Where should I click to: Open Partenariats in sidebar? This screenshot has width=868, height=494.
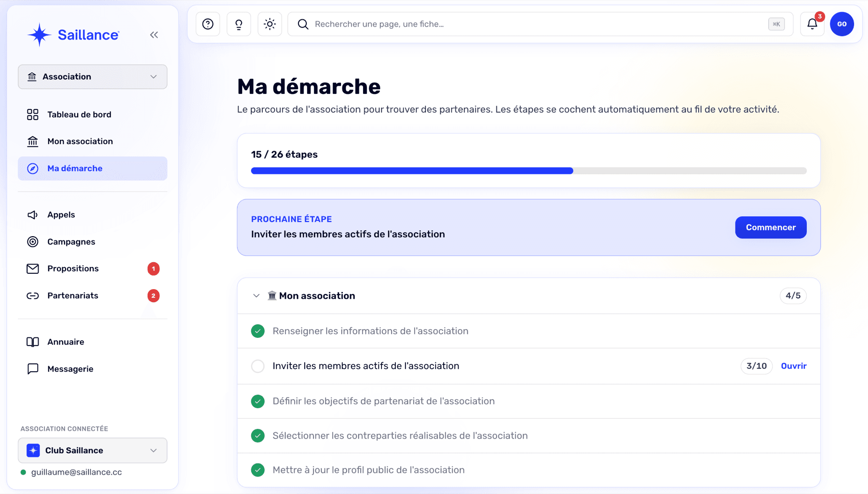pos(93,295)
